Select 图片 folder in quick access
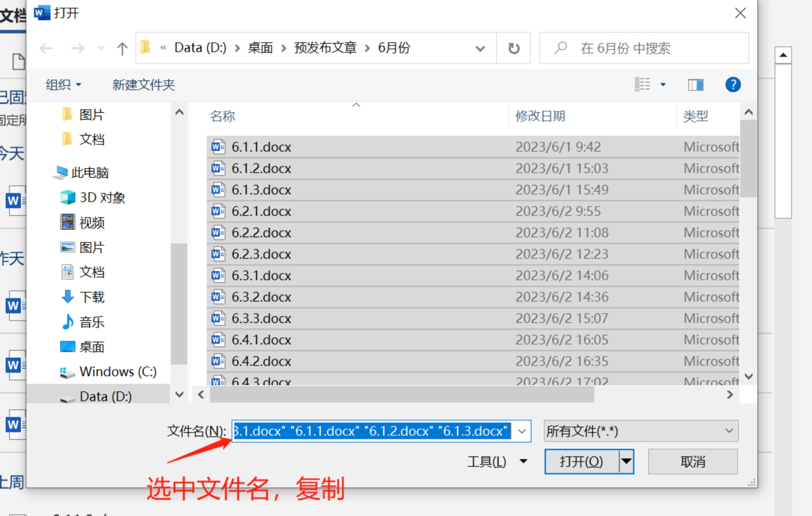The width and height of the screenshot is (812, 516). 83,114
